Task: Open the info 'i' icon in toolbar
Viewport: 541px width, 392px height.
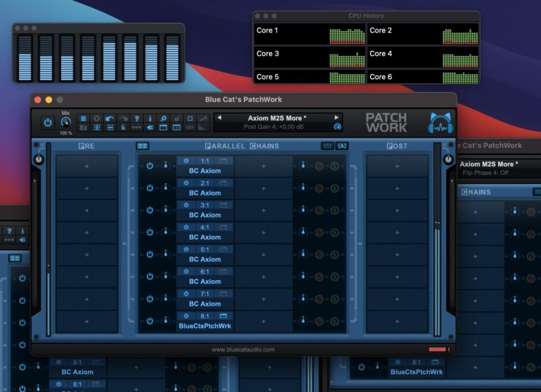Action: pyautogui.click(x=150, y=118)
